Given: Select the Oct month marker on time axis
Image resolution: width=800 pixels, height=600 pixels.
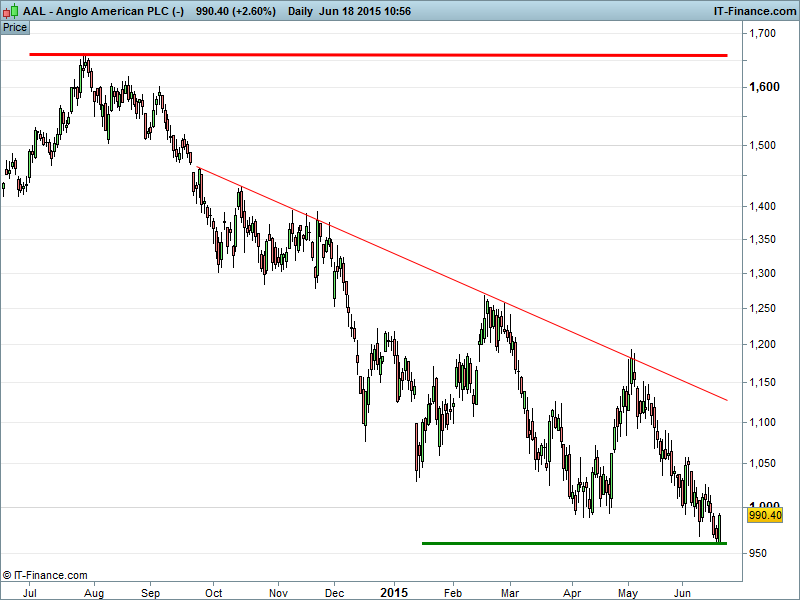Looking at the screenshot, I should tap(212, 591).
